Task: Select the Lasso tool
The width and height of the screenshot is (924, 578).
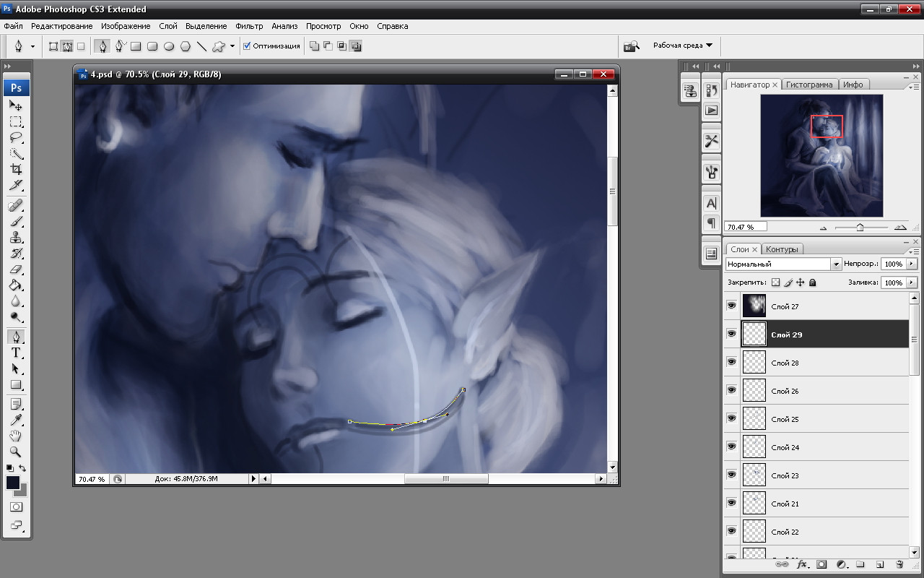Action: pos(16,137)
